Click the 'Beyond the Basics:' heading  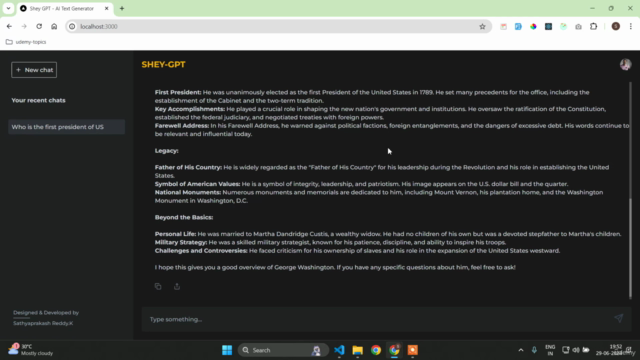[184, 218]
